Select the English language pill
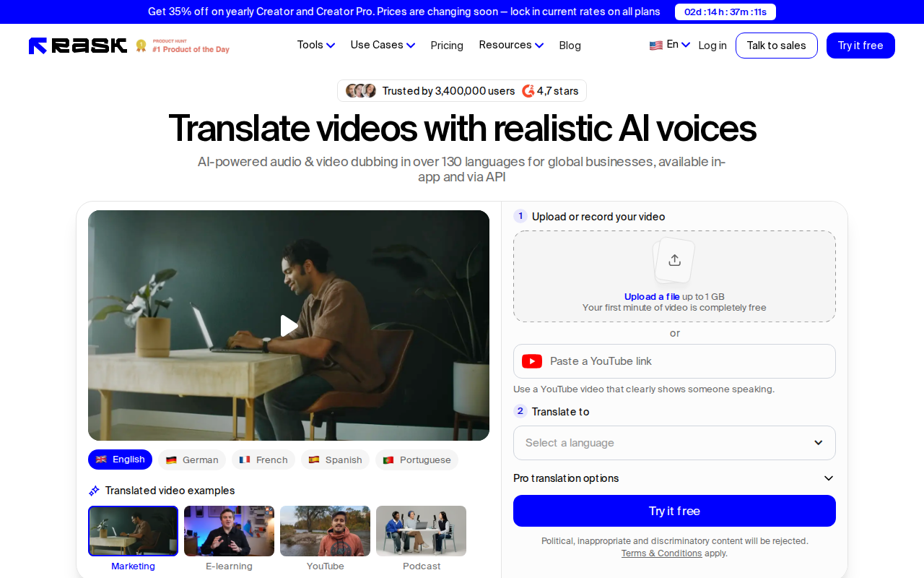 click(120, 460)
